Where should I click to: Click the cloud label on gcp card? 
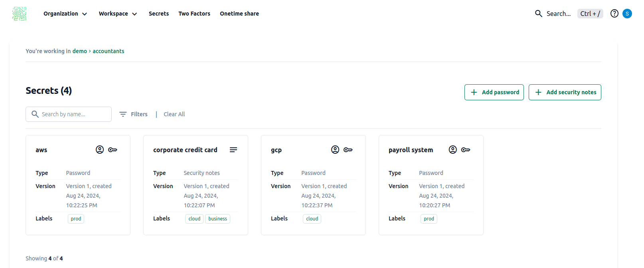[x=312, y=219]
